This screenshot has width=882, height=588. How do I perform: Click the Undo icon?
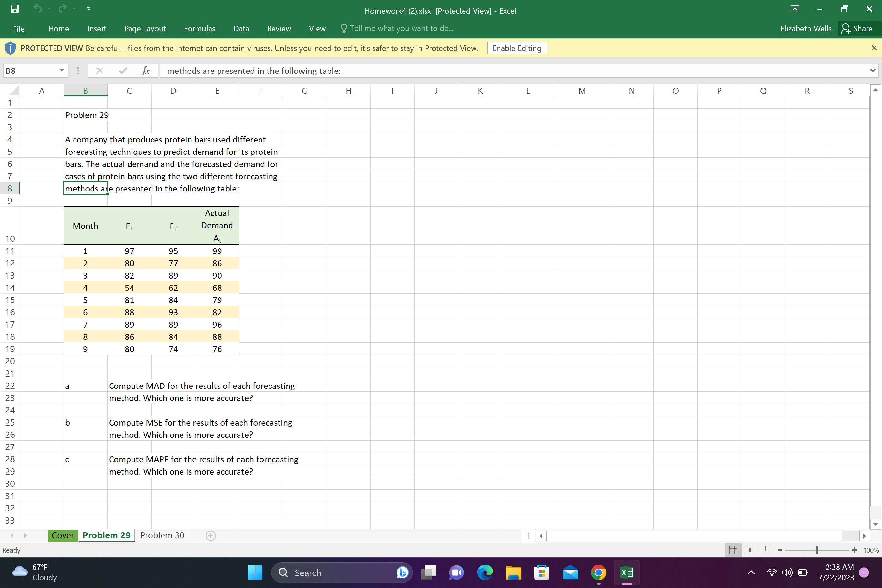tap(38, 8)
